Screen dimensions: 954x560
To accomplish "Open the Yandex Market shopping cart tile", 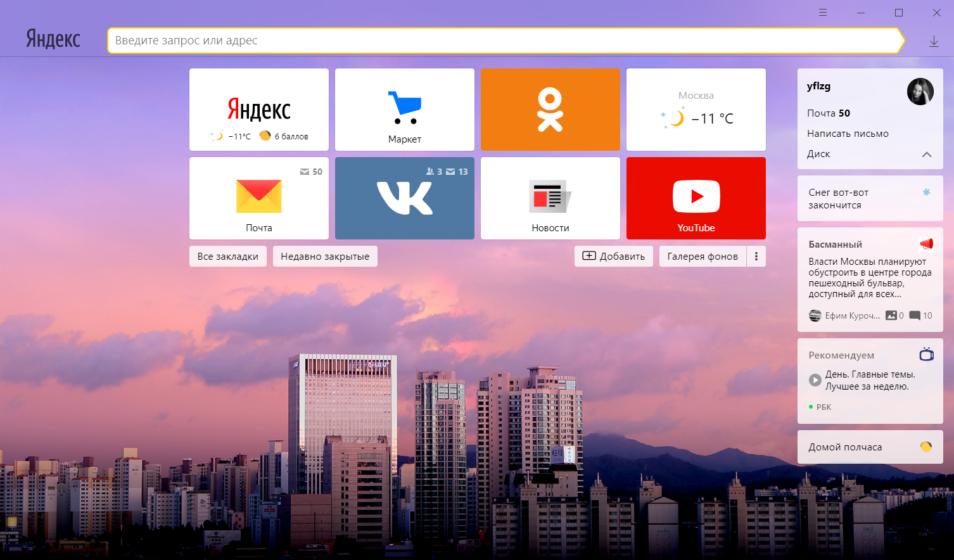I will tap(404, 110).
